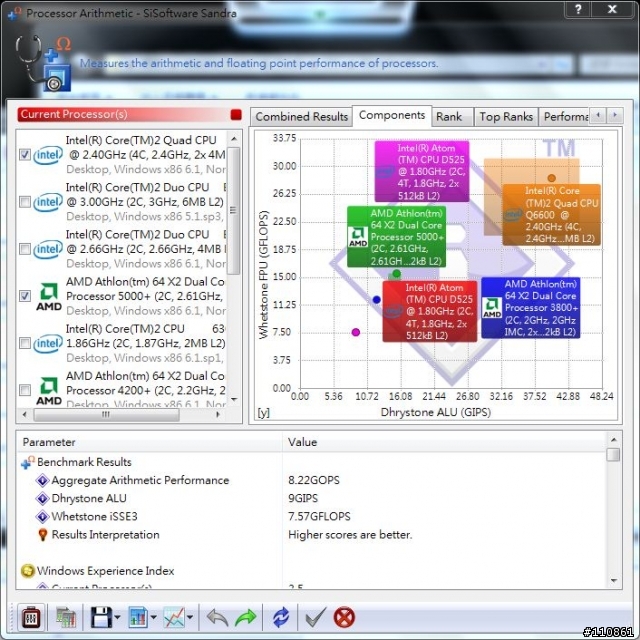Click the Value column header
640x640 pixels.
(x=444, y=442)
